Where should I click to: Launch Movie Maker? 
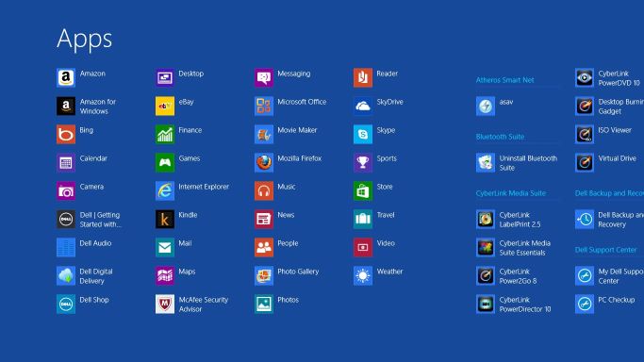[264, 134]
